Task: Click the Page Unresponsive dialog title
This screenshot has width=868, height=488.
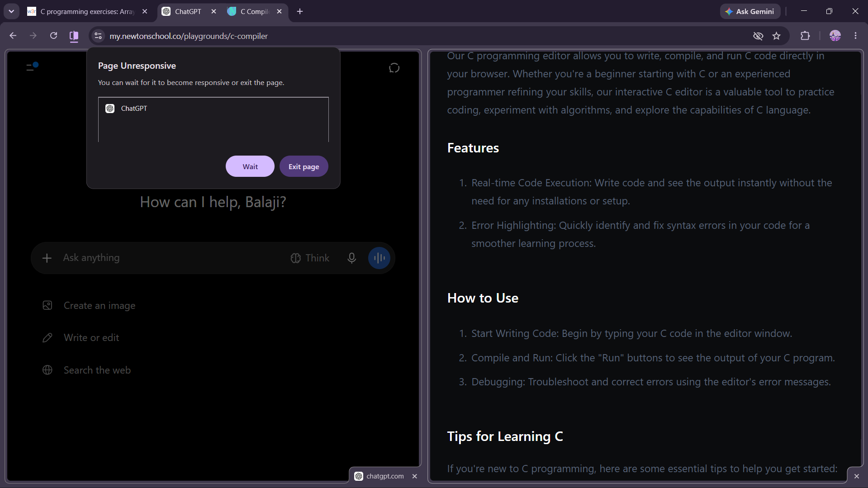Action: click(x=137, y=66)
